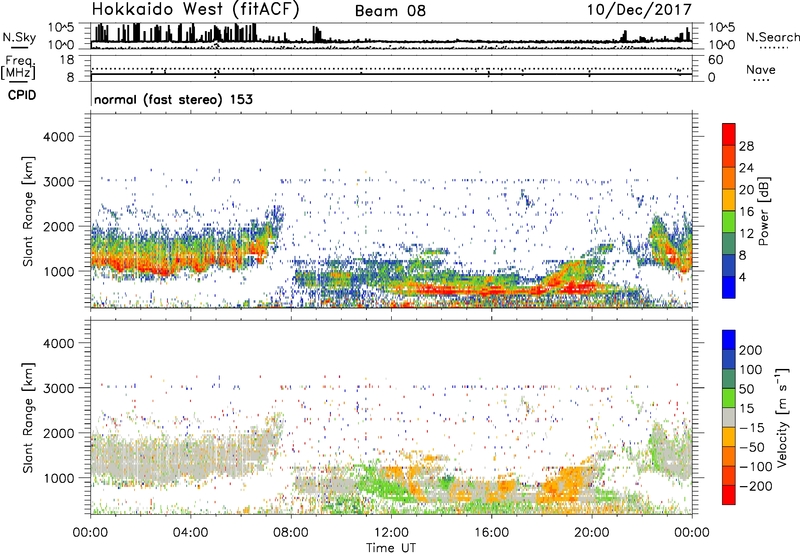Click the '-200' velocity colorbar tick
The height and width of the screenshot is (554, 800).
(x=755, y=486)
